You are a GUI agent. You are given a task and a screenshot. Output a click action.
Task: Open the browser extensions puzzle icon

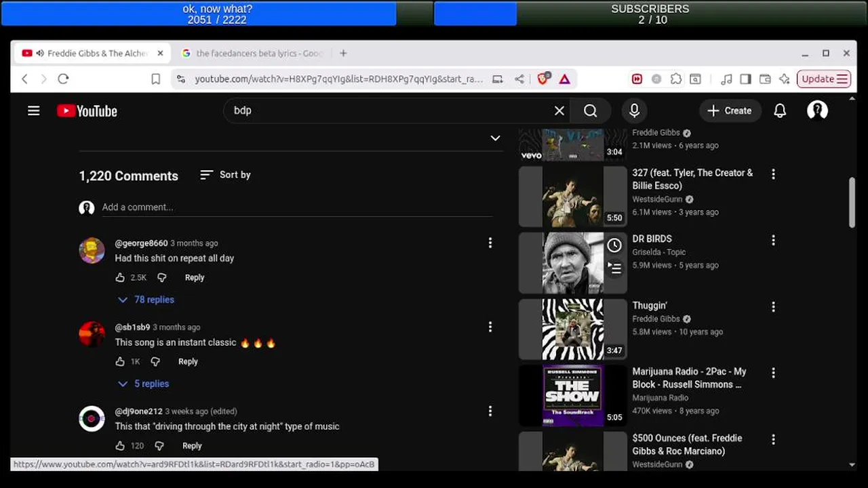676,79
